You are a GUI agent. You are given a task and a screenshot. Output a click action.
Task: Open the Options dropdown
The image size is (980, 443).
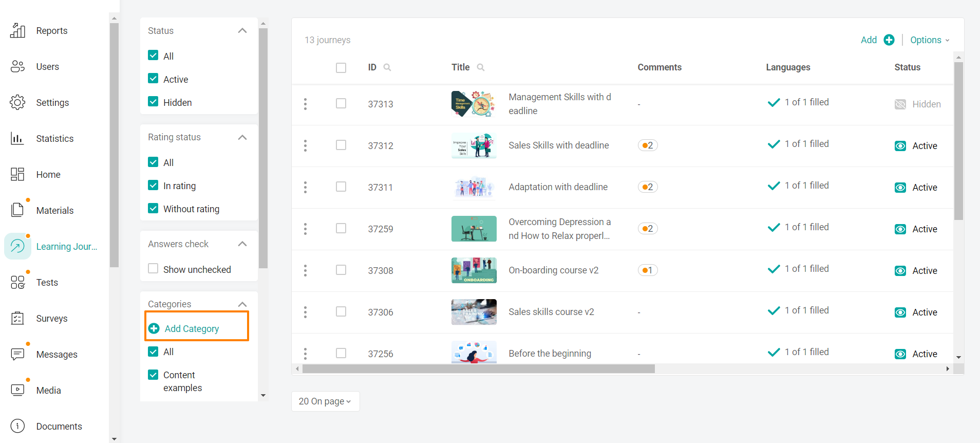[x=930, y=40]
